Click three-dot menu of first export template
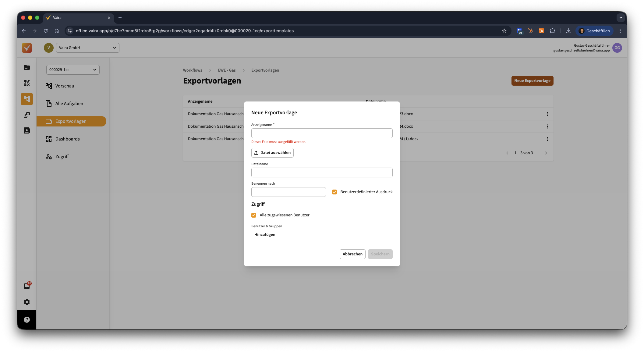Screen dimensions: 644x352 tap(547, 114)
